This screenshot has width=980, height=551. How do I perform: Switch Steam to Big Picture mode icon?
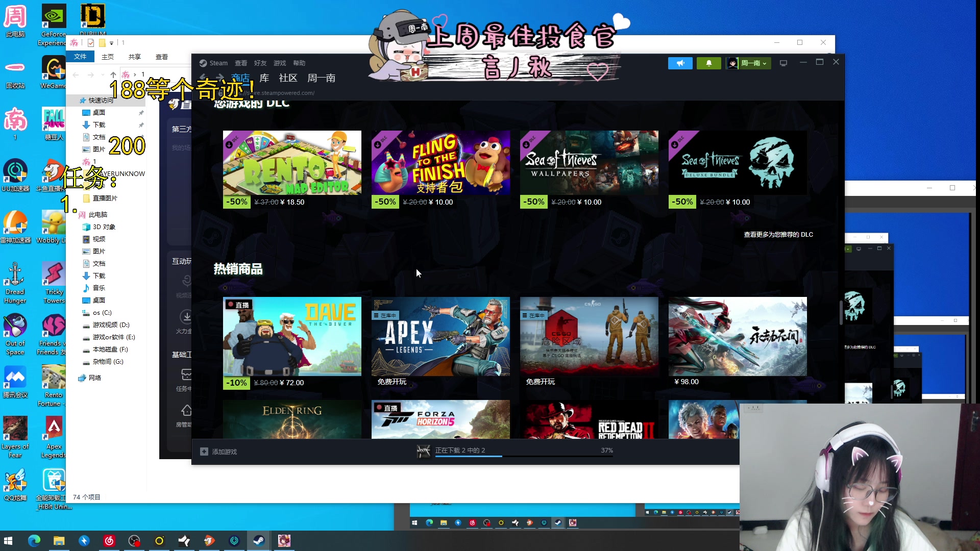point(783,63)
